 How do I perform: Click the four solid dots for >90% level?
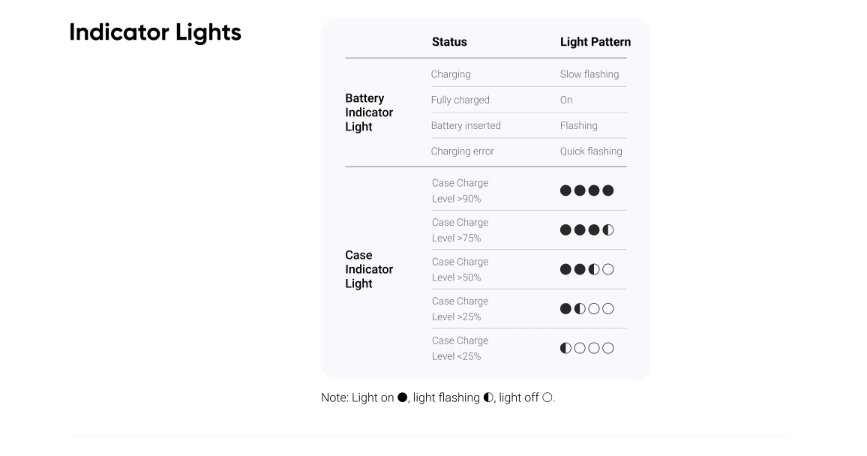(587, 191)
